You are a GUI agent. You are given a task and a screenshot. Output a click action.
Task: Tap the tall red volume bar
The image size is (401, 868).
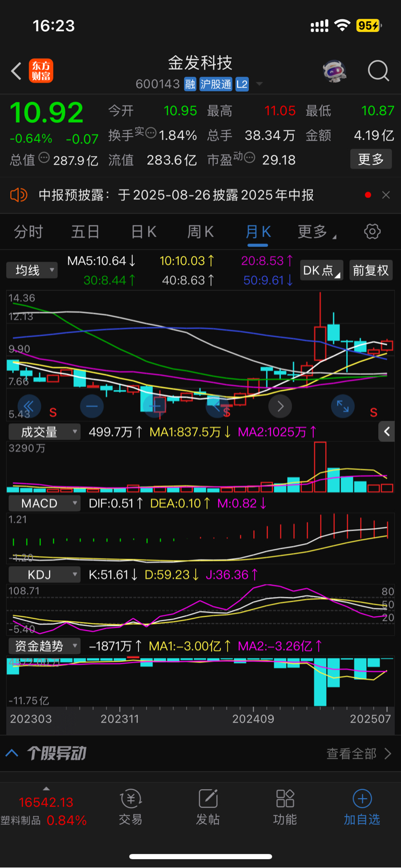point(320,467)
